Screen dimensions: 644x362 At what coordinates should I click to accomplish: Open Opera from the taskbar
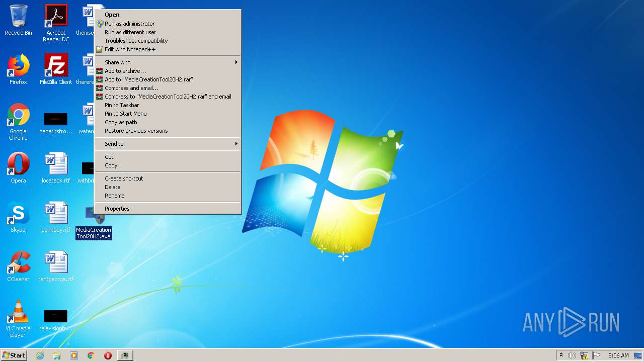108,355
